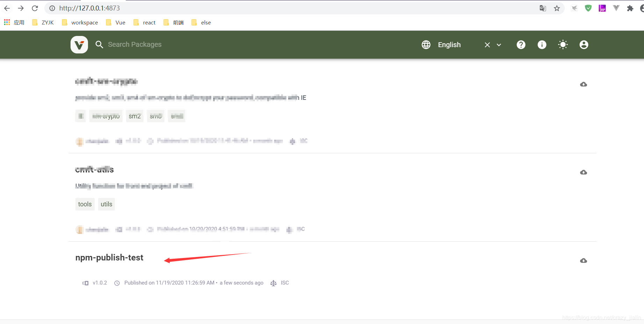
Task: Open the npm-publish-test package
Action: point(109,258)
